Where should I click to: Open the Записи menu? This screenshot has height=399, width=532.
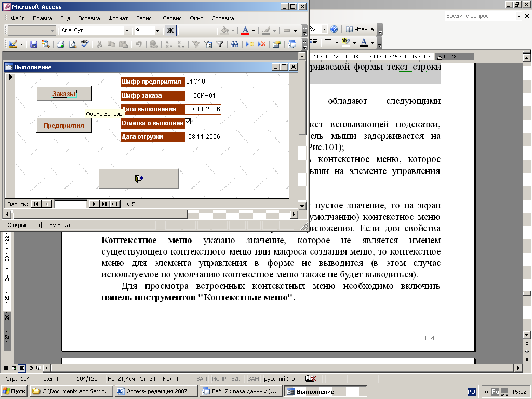coord(145,18)
